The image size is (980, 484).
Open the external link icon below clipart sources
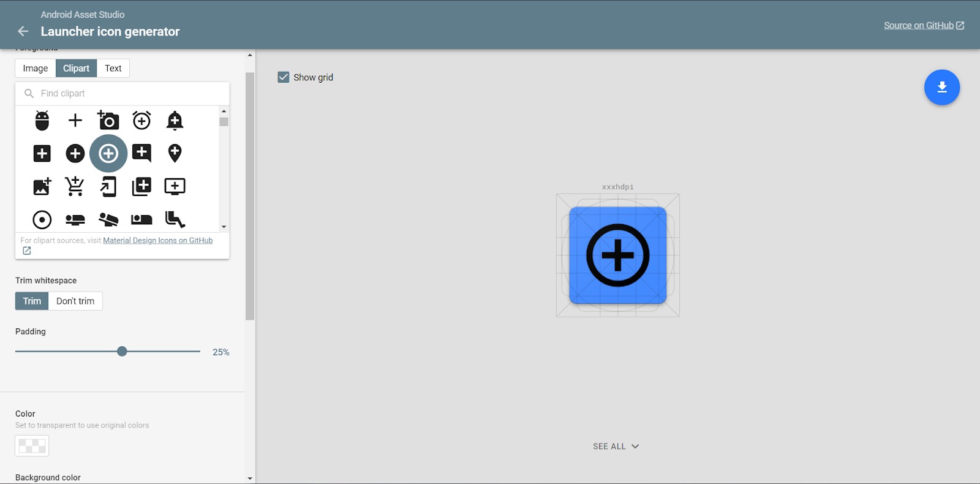click(x=26, y=251)
